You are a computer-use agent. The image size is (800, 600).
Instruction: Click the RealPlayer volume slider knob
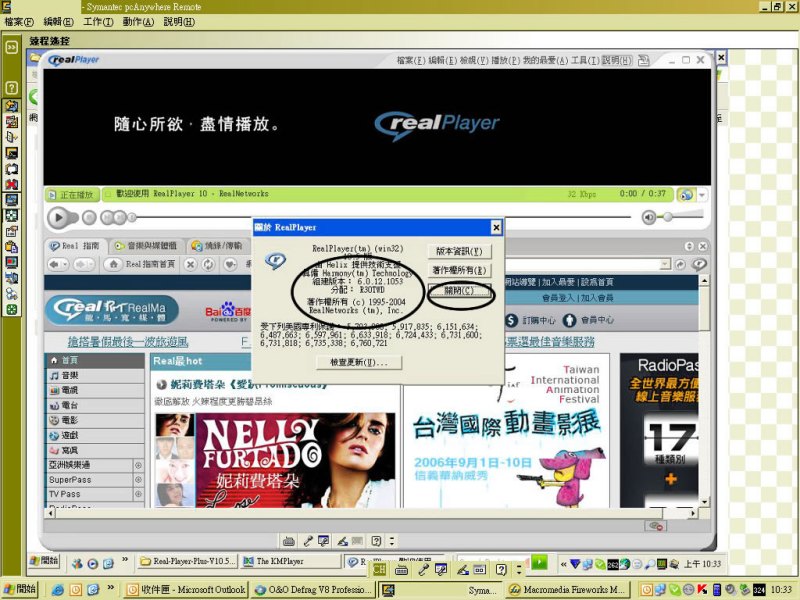668,217
